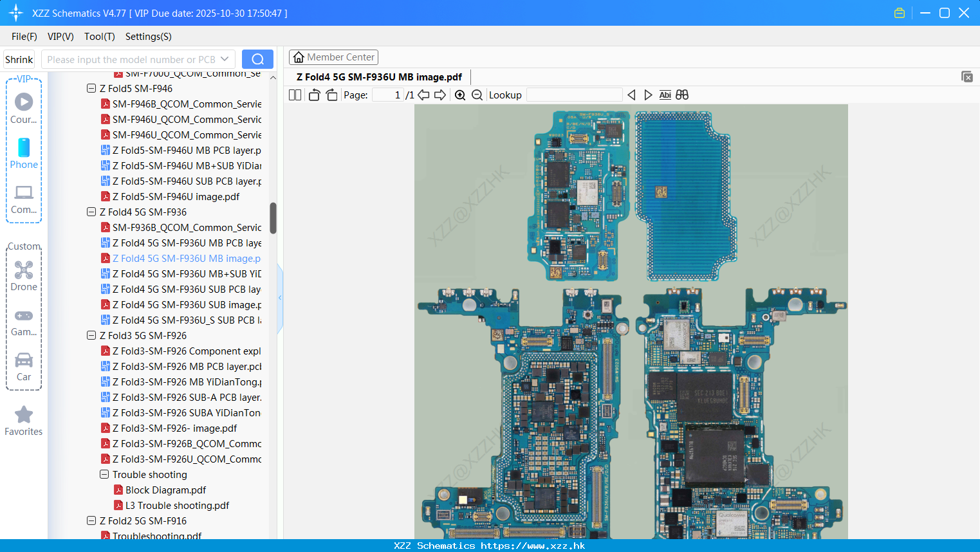Find next lookup result
The image size is (980, 552).
[648, 95]
